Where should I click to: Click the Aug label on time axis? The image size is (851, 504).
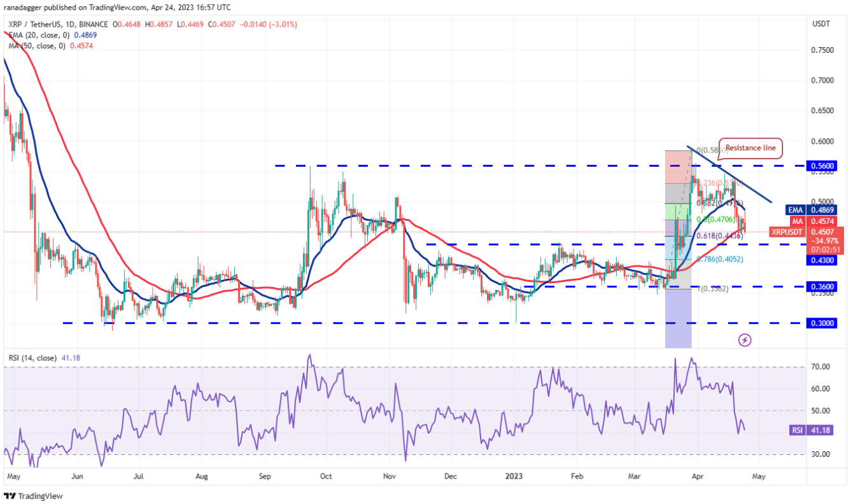(x=201, y=475)
